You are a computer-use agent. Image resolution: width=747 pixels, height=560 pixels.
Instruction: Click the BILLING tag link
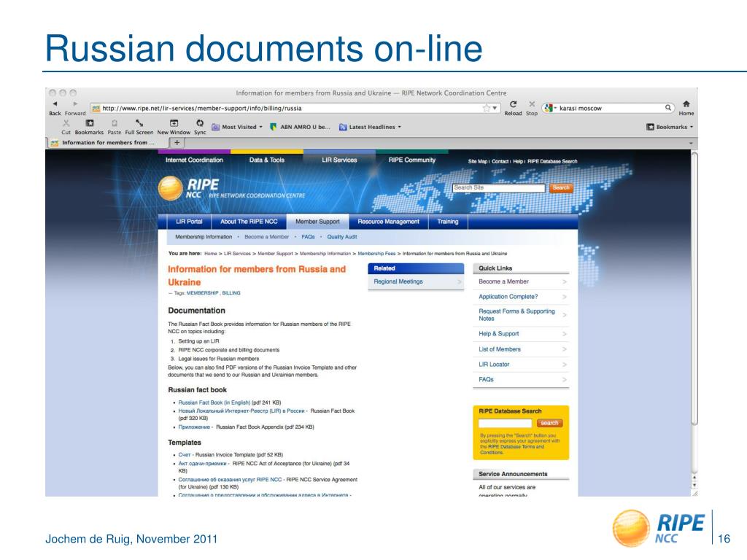click(x=231, y=293)
